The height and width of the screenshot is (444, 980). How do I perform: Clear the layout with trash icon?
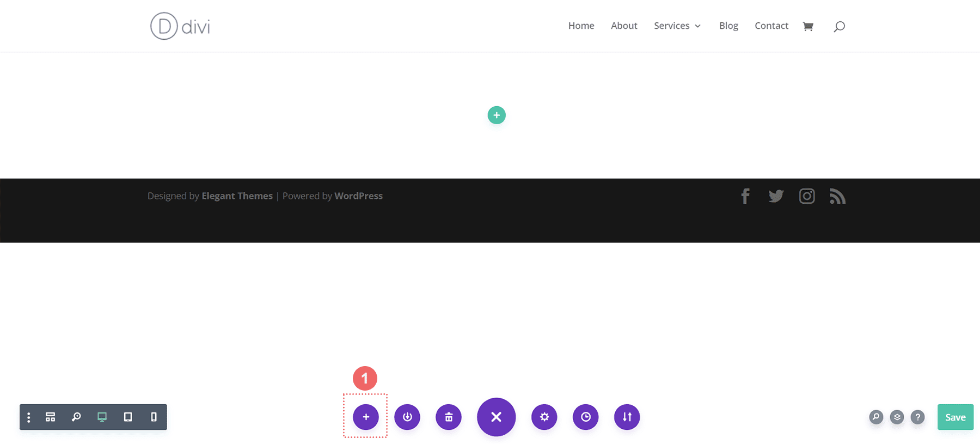point(449,417)
